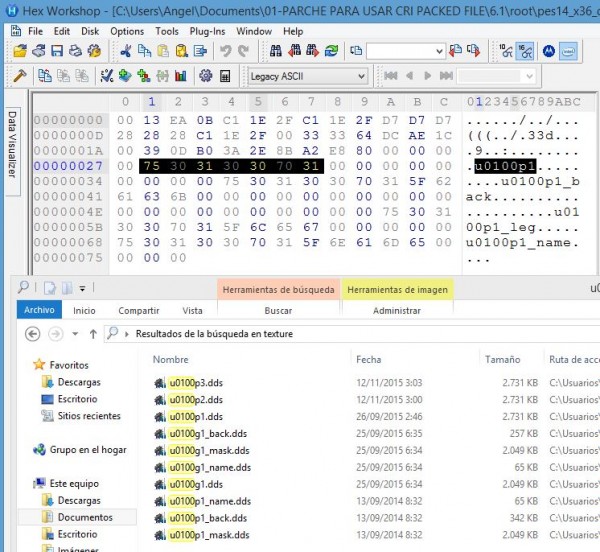Image resolution: width=600 pixels, height=552 pixels.
Task: Click the Explorer back arrow button
Action: [x=33, y=334]
